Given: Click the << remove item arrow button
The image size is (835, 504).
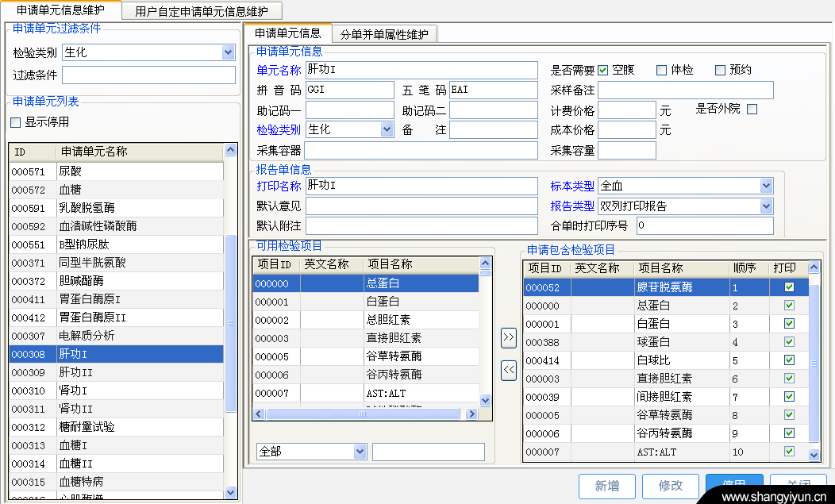Looking at the screenshot, I should (x=509, y=370).
